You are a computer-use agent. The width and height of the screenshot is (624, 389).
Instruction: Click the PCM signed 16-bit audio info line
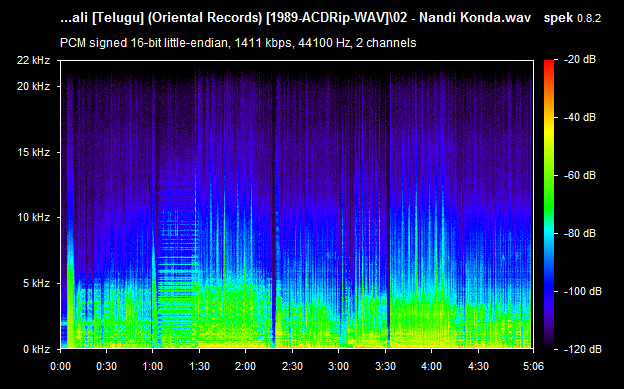[x=238, y=43]
